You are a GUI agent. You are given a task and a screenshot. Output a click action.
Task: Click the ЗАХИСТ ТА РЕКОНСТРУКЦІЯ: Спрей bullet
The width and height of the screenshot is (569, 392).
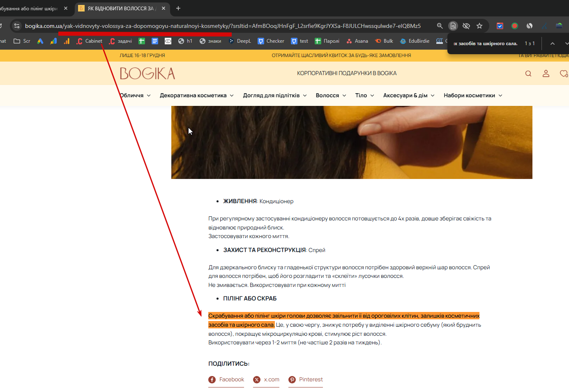click(x=274, y=250)
